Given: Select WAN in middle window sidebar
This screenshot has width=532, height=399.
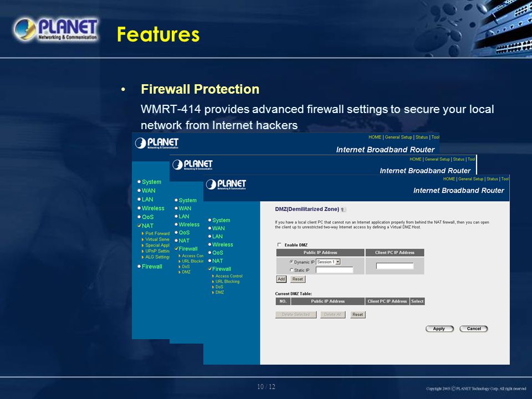Looking at the screenshot, I should coord(185,208).
